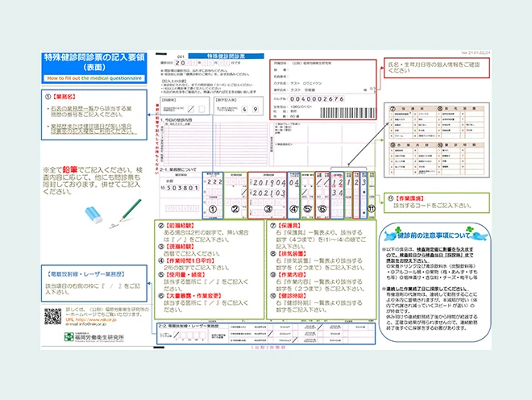The width and height of the screenshot is (532, 400).
Task: Select the ①【業務名】 heading
Action: 60,97
